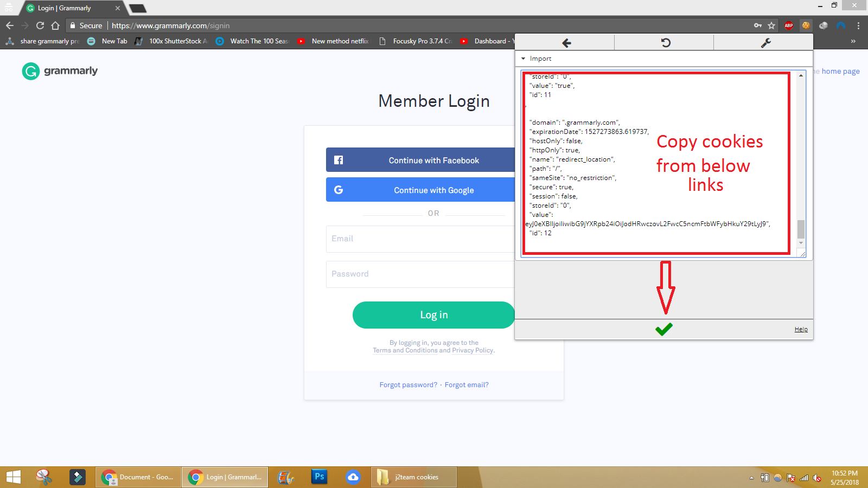Open the Photoshop taskbar icon
This screenshot has width=868, height=488.
[x=320, y=477]
